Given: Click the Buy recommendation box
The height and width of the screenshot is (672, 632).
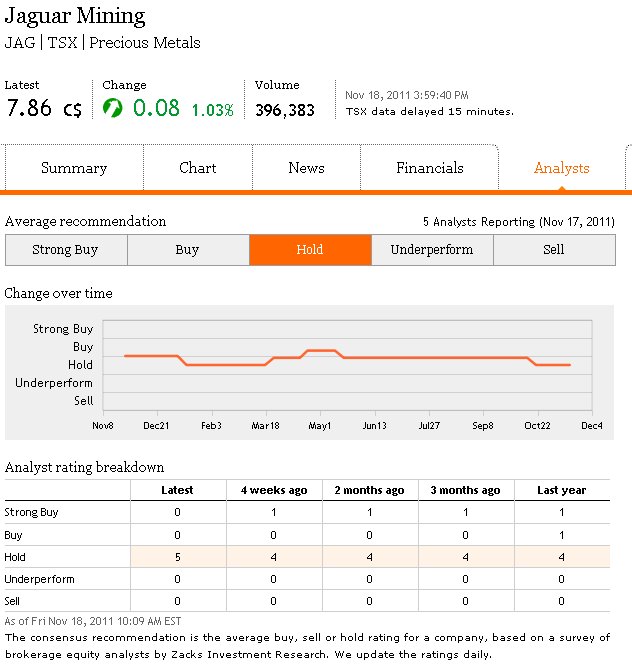Looking at the screenshot, I should point(188,250).
